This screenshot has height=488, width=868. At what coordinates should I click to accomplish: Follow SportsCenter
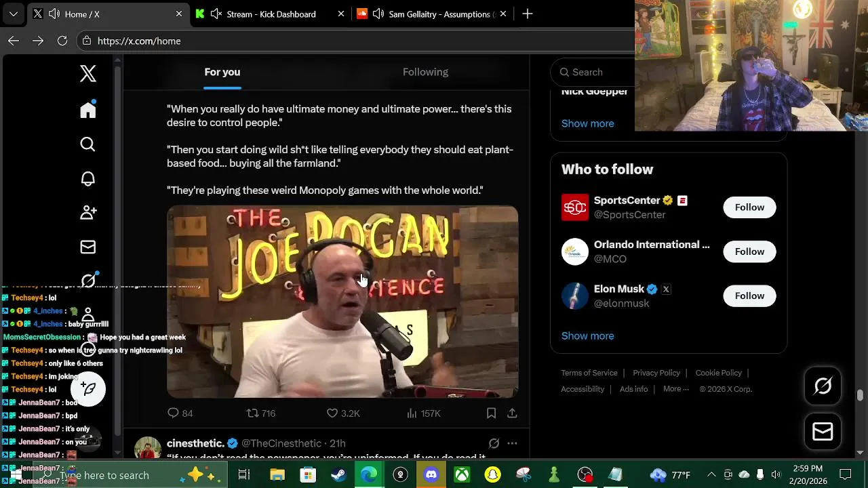point(749,207)
